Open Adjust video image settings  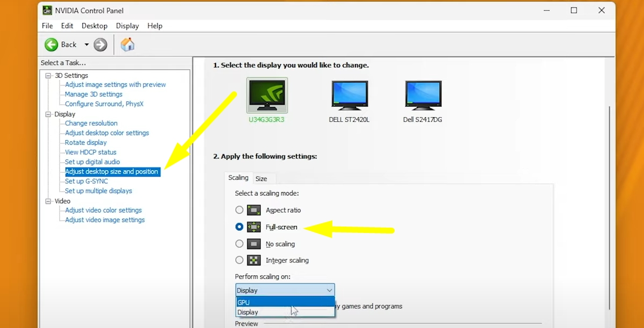[105, 220]
